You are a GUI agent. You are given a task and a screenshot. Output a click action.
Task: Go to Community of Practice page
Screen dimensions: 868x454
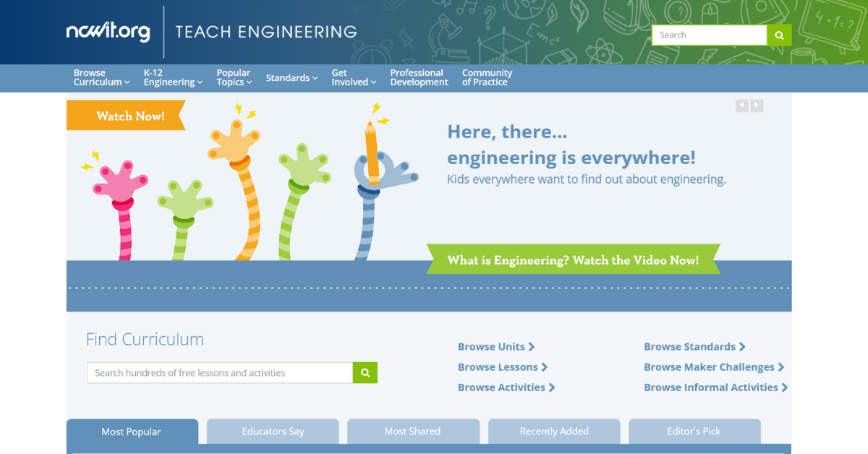pos(487,77)
